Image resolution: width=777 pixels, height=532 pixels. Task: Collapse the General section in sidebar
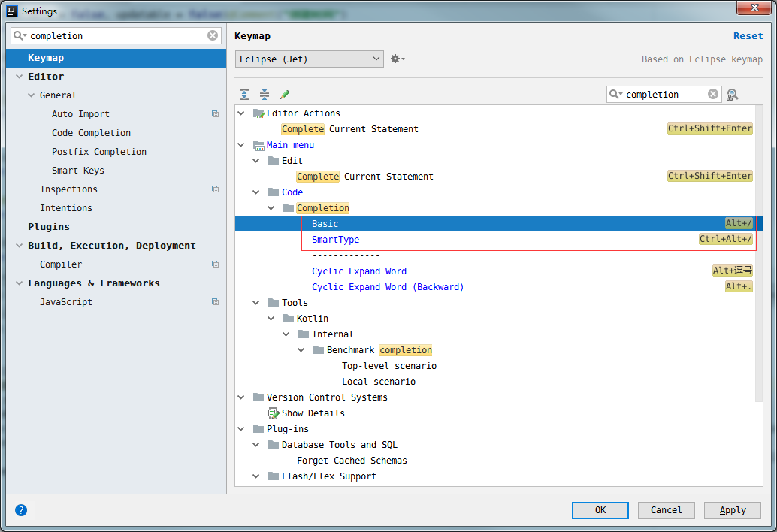(32, 95)
